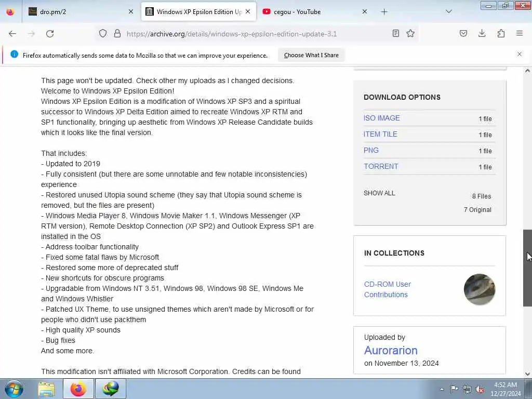Screen dimensions: 532x399
Task: Open the ITEM TILE download option
Action: click(380, 135)
